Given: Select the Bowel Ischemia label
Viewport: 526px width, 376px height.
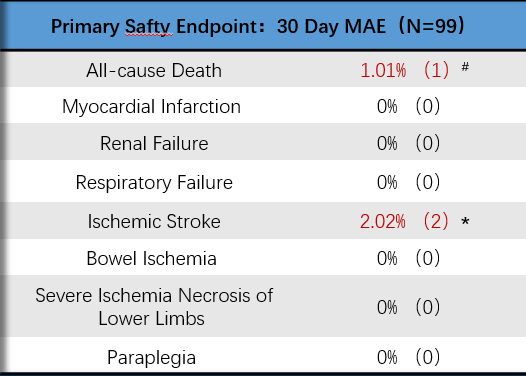Looking at the screenshot, I should [x=151, y=259].
